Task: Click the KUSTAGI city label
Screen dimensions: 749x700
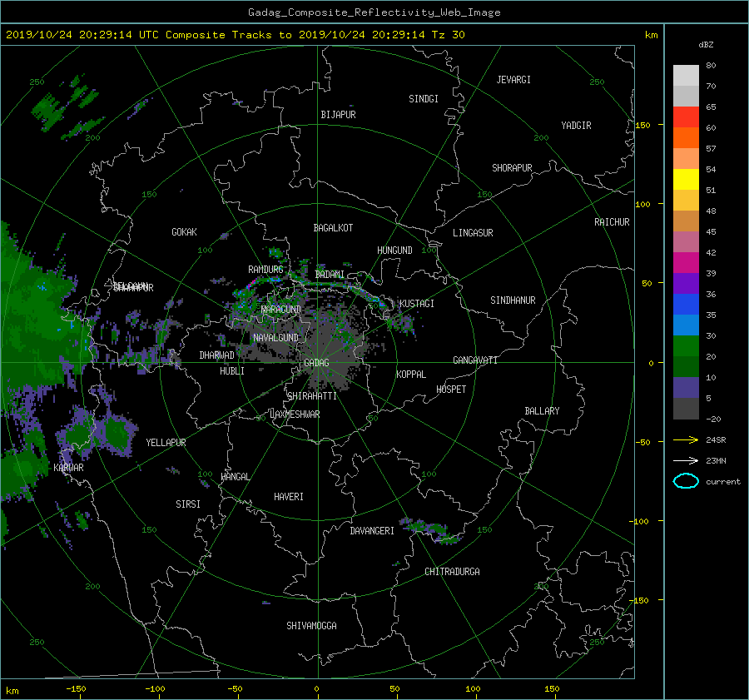Action: click(417, 304)
